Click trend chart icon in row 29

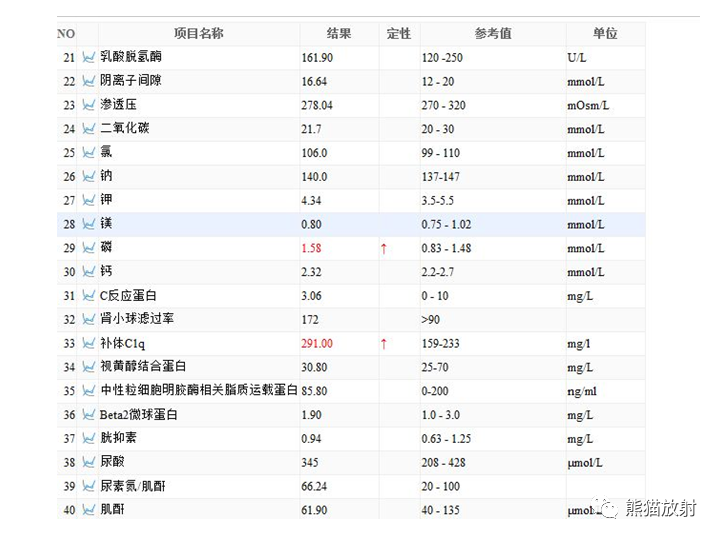[88, 248]
